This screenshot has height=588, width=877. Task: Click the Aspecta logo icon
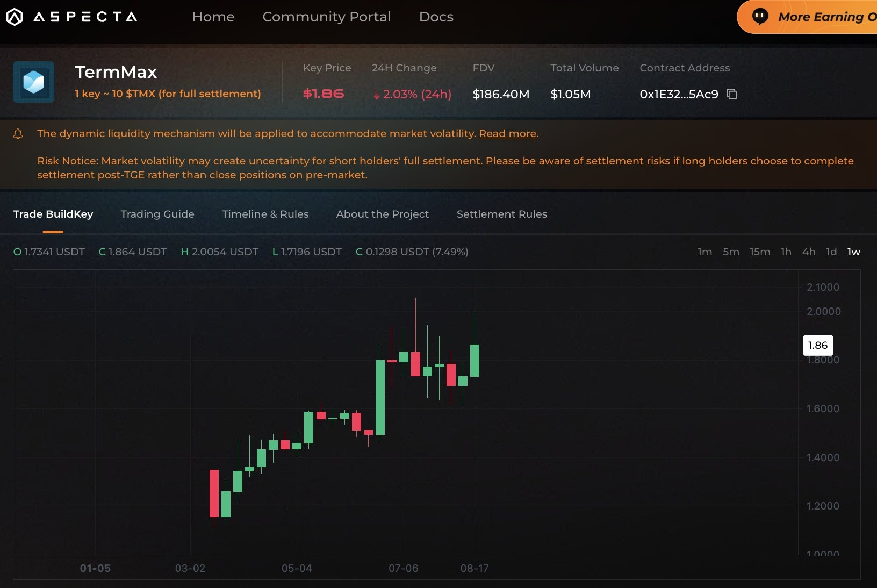(15, 17)
